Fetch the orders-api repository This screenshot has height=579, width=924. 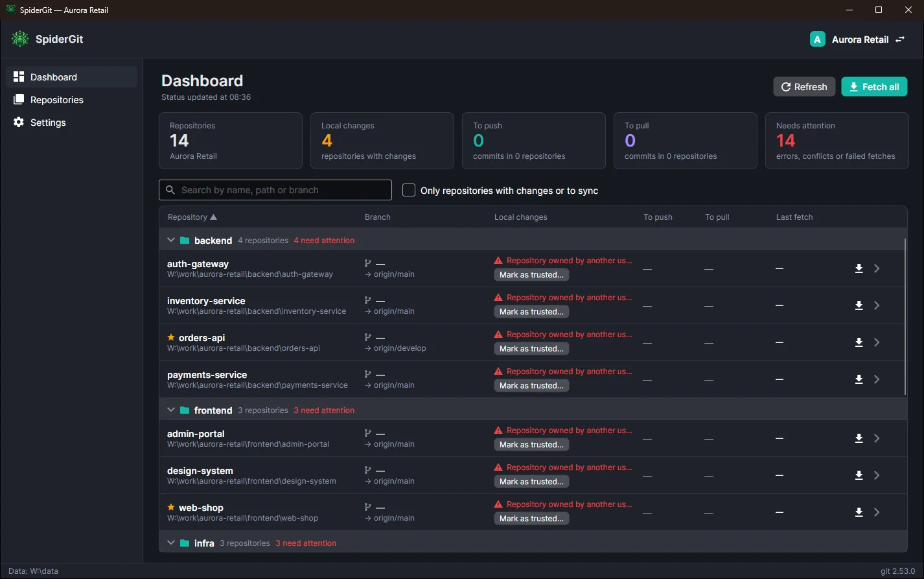[859, 342]
